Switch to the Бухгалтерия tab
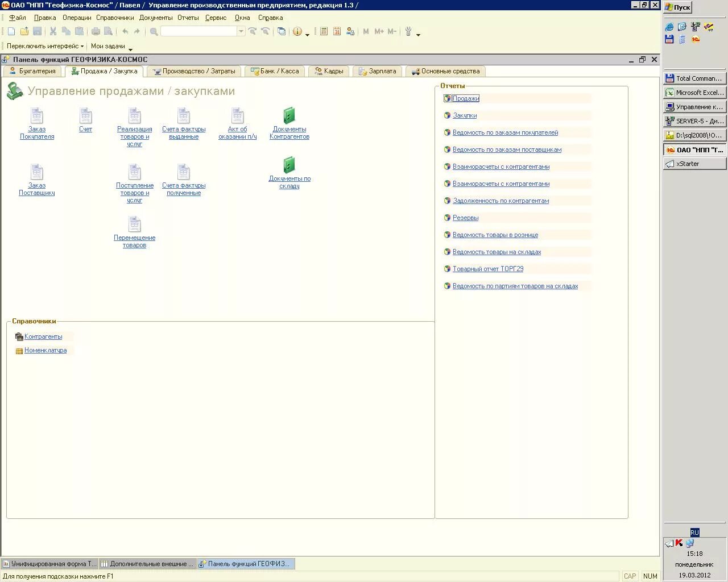 click(x=32, y=71)
